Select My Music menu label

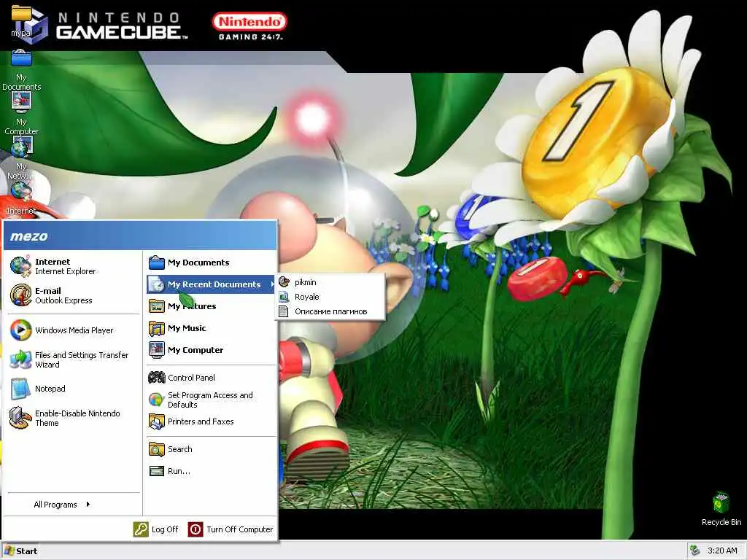187,328
